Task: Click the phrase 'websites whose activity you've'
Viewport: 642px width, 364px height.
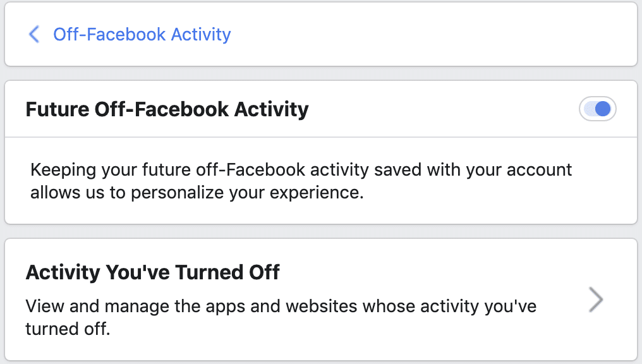Action: (x=411, y=306)
